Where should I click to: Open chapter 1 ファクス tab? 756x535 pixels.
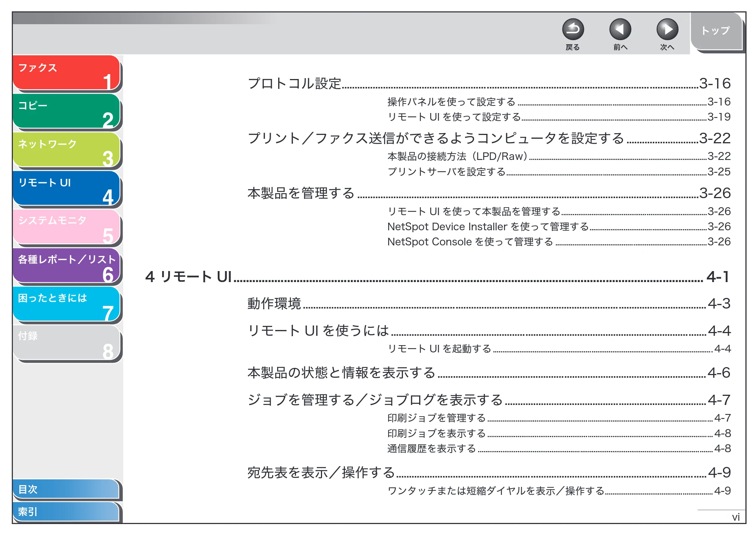click(x=67, y=73)
